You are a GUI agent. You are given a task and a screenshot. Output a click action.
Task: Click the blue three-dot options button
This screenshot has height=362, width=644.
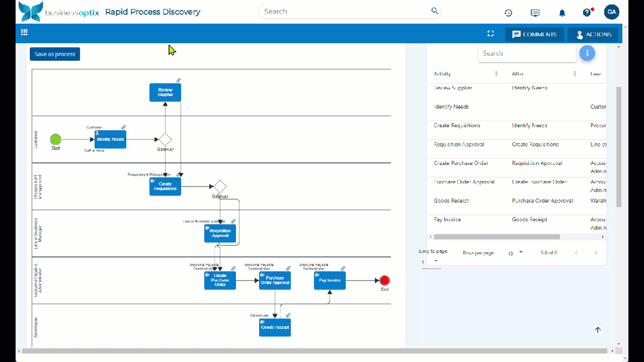pos(587,53)
